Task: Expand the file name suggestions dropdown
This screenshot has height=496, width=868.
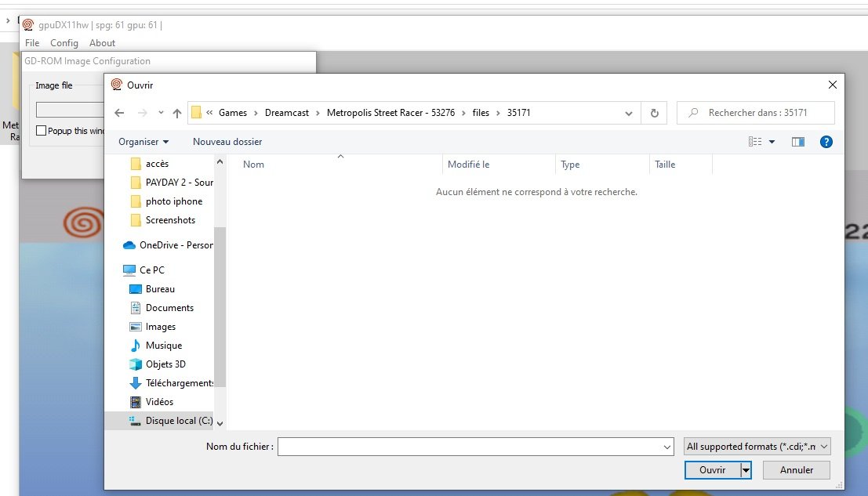Action: [667, 447]
